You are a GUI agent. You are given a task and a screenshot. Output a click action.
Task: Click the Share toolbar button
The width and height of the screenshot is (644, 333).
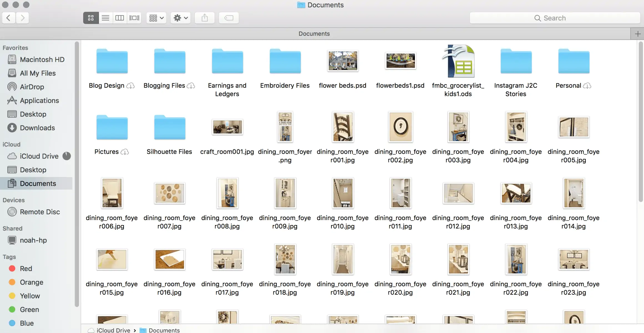coord(205,18)
